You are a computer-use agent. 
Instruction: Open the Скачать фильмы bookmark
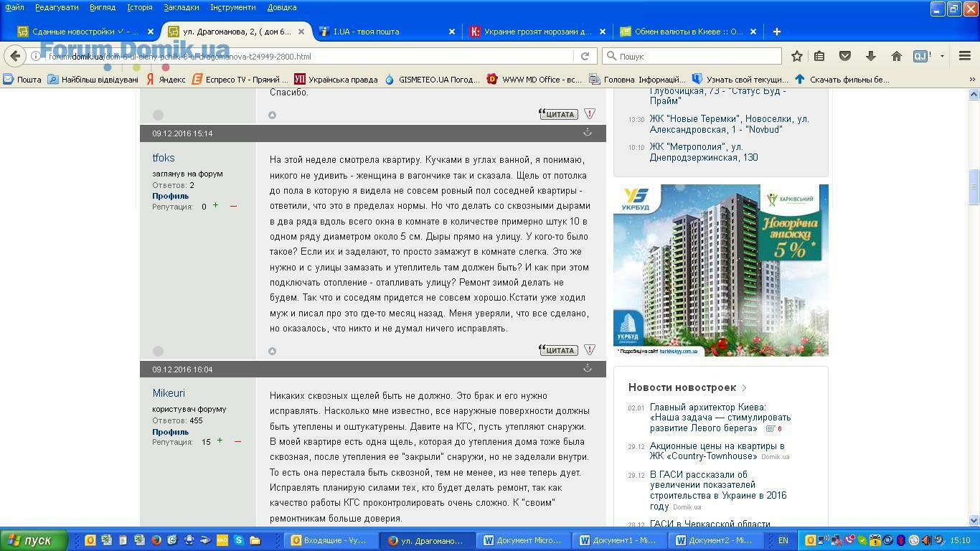842,80
